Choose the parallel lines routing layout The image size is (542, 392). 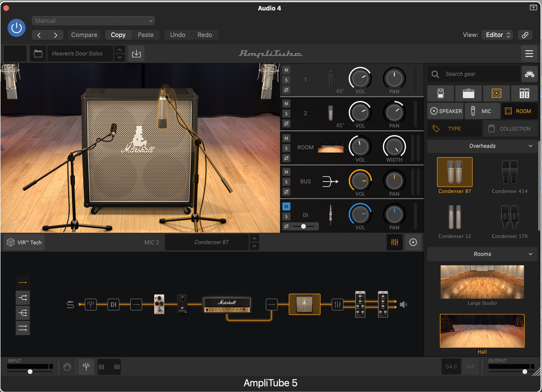pos(23,328)
